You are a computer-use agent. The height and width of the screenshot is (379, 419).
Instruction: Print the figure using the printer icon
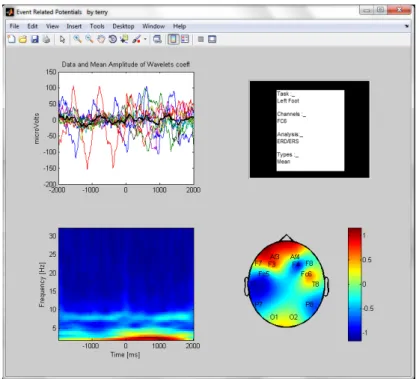click(46, 39)
